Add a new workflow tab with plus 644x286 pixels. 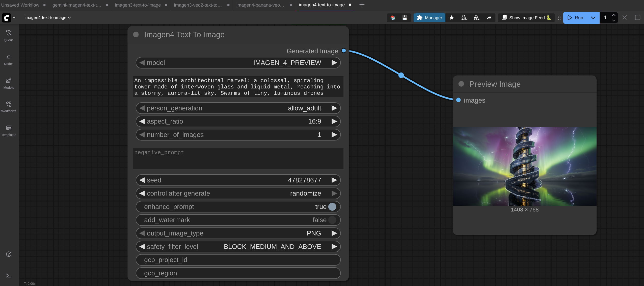[362, 5]
